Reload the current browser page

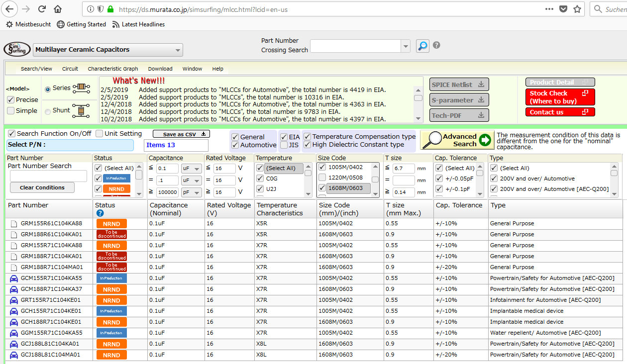42,9
